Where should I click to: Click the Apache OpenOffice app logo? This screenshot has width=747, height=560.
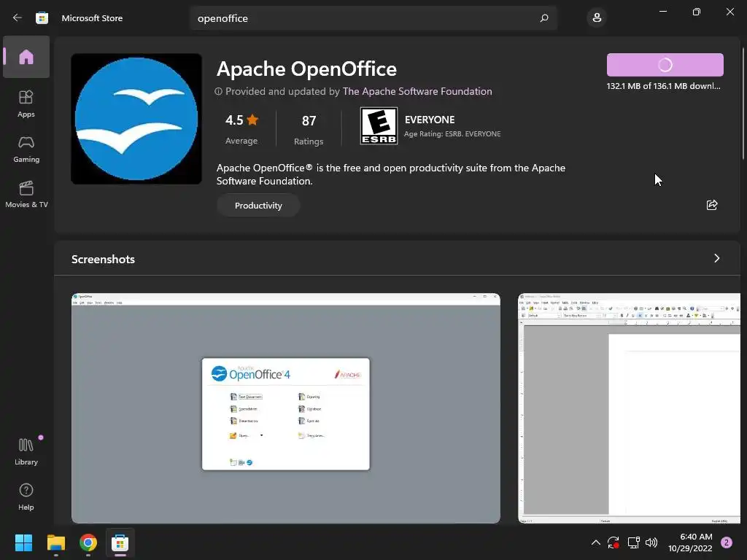[136, 119]
